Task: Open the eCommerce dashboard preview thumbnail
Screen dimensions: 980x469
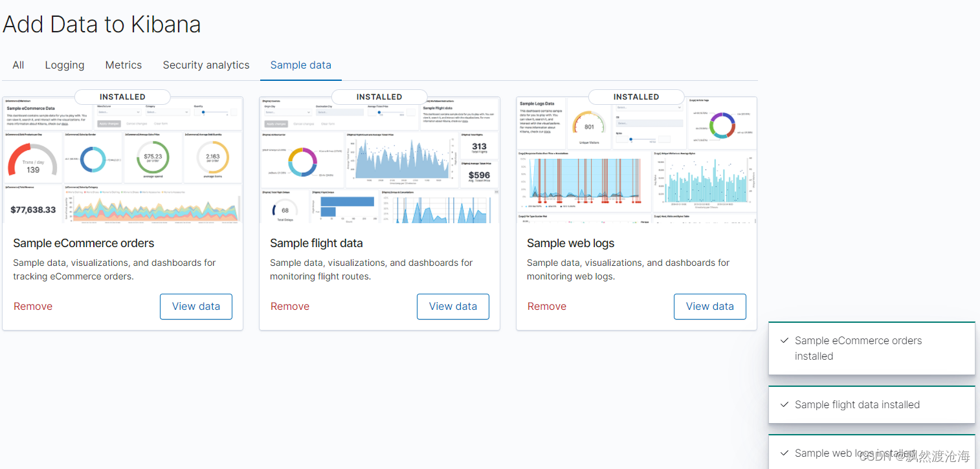Action: 122,160
